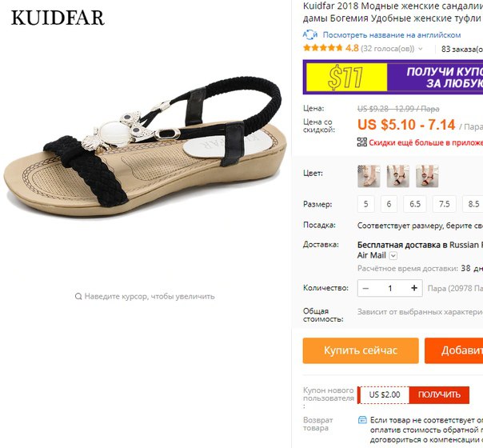Open Посмотреть название на английском link
This screenshot has width=483, height=448.
coord(392,35)
